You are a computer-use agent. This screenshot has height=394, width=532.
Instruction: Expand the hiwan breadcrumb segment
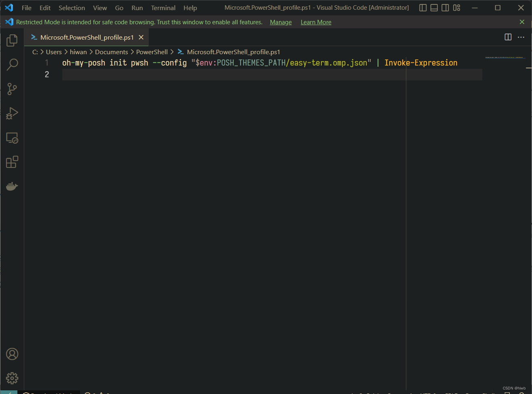[78, 52]
